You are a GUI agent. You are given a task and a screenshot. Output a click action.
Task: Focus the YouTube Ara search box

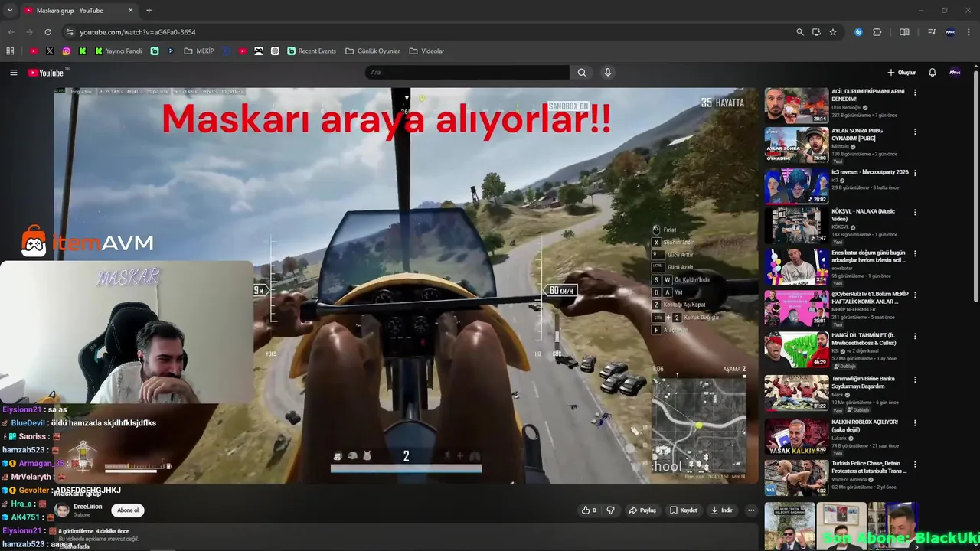(467, 73)
